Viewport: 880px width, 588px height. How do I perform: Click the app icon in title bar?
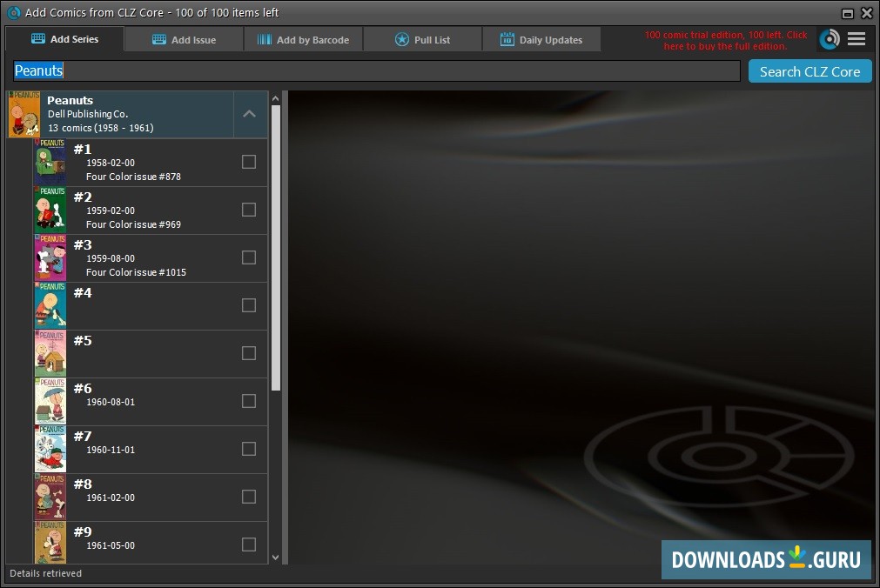tap(13, 12)
